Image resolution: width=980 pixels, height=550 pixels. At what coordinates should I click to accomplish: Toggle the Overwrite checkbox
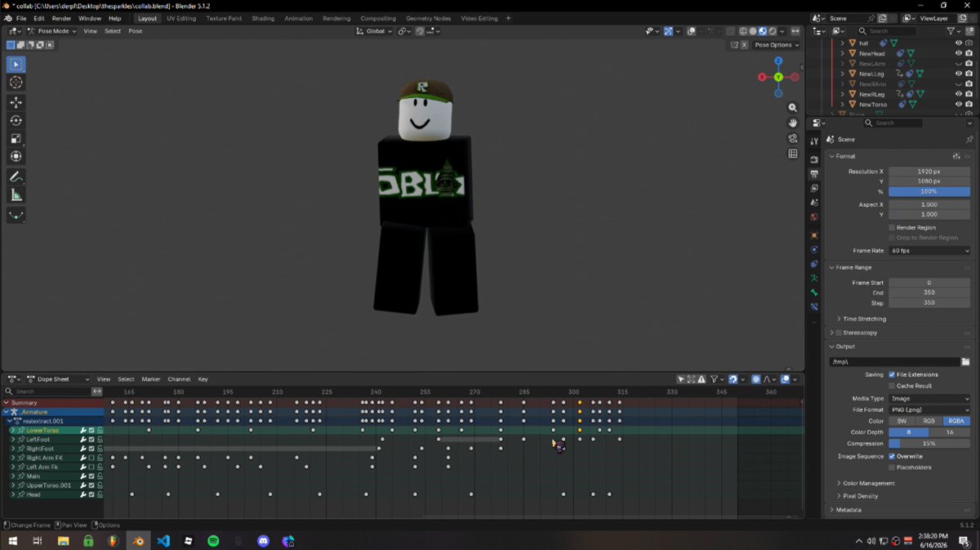click(x=892, y=456)
